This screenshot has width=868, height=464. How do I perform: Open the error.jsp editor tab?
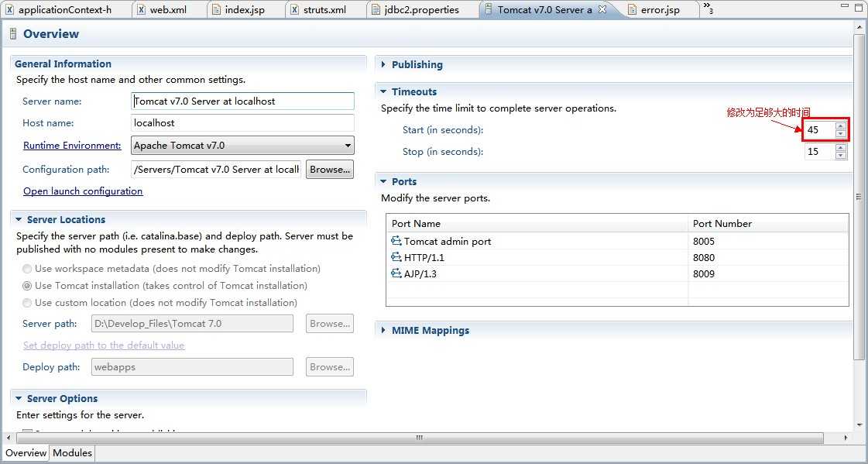point(660,9)
